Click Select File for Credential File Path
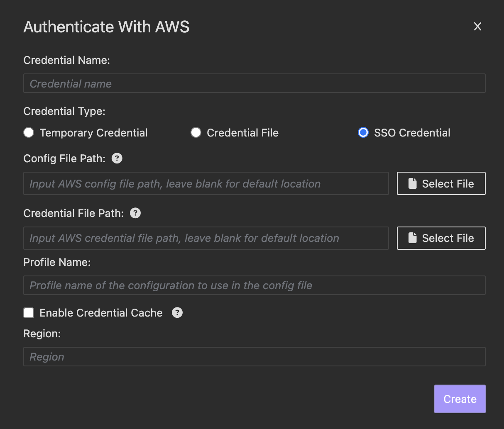 point(441,238)
